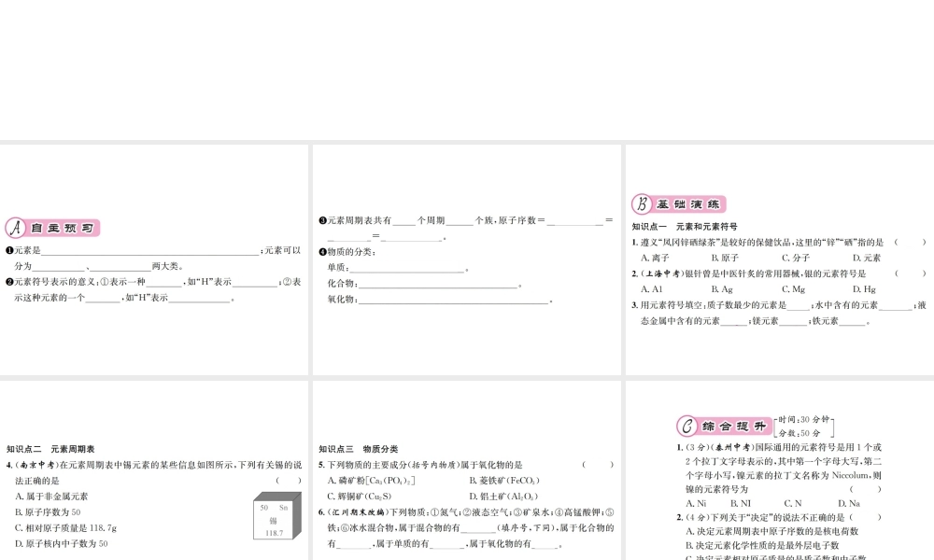This screenshot has width=934, height=560.
Task: Select option B. 原子序数为50
Action: pyautogui.click(x=48, y=511)
